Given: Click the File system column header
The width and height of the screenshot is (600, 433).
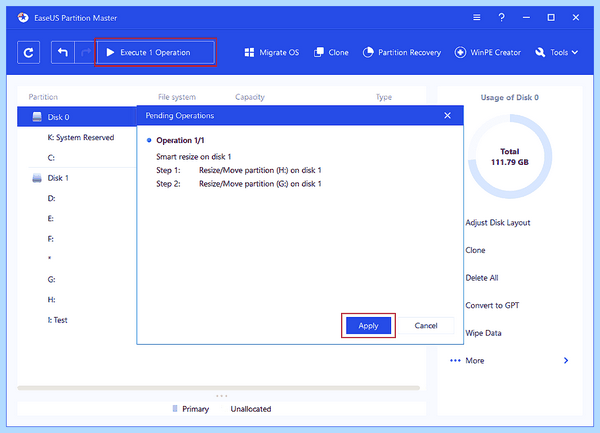Looking at the screenshot, I should coord(177,97).
